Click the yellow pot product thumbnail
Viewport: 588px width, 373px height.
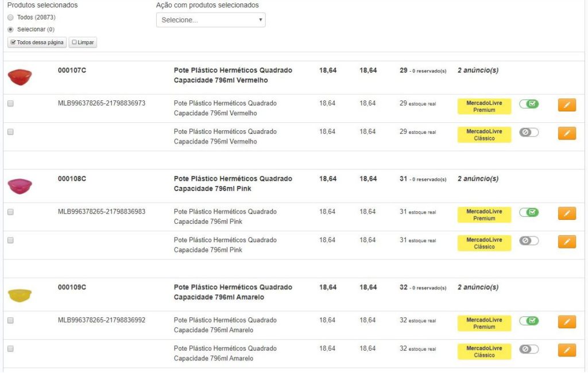(x=20, y=294)
